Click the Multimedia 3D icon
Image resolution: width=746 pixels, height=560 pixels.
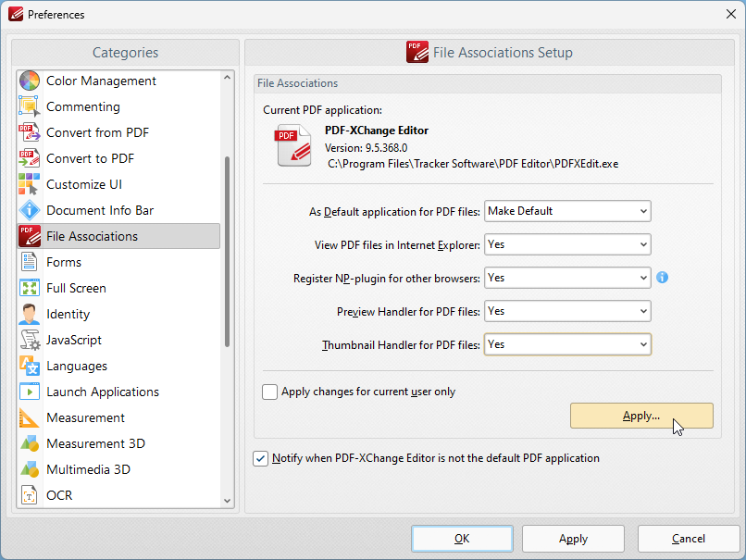pos(30,469)
